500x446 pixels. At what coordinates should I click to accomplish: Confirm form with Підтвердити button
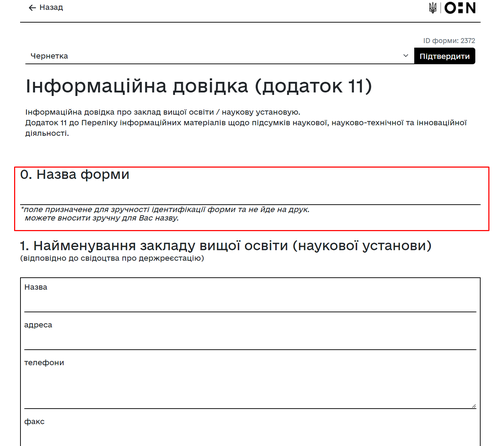[445, 56]
